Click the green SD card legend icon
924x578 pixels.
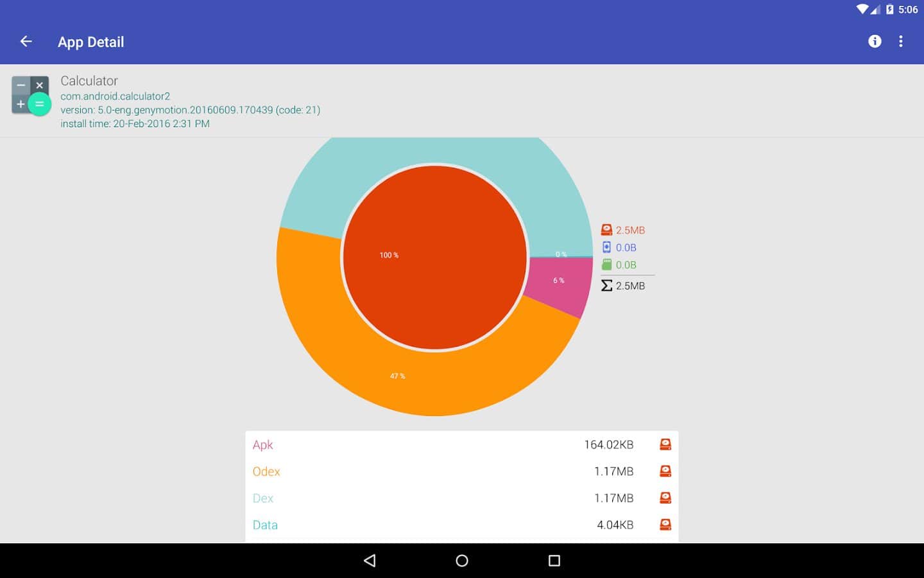(606, 265)
